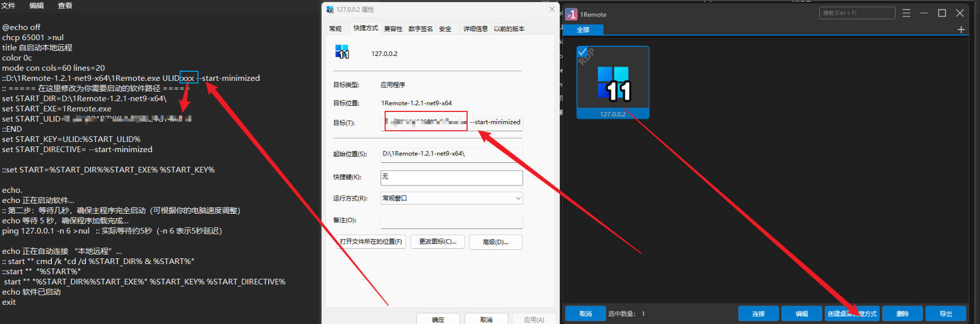The height and width of the screenshot is (324, 980).
Task: Select the 127.0.0.2 RDP server thumbnail
Action: coord(613,83)
